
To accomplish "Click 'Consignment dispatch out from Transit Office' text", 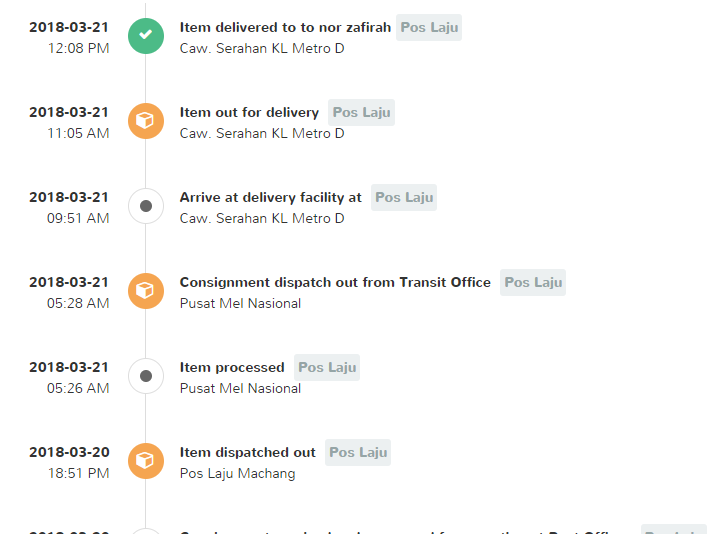I will tap(335, 282).
